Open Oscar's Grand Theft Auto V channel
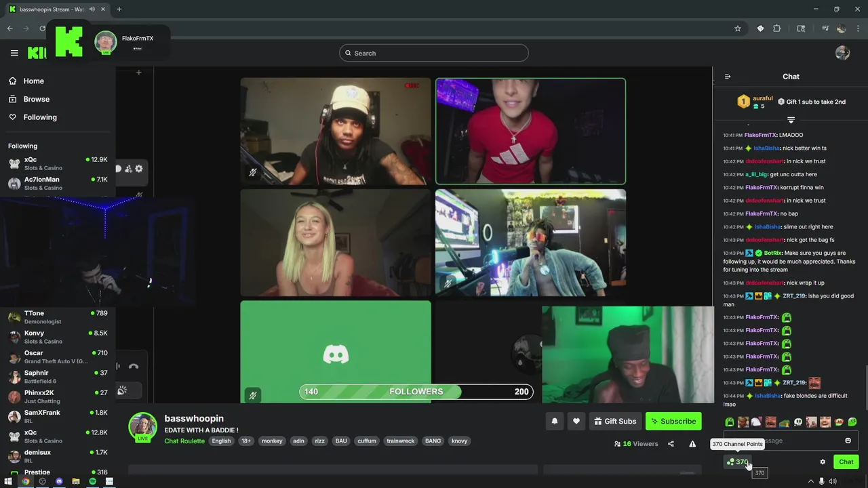This screenshot has height=488, width=868. tap(58, 357)
